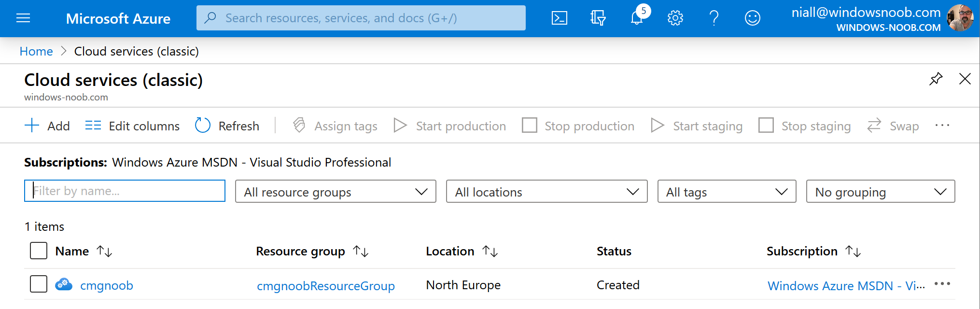
Task: Click the Start staging play icon
Action: [658, 126]
